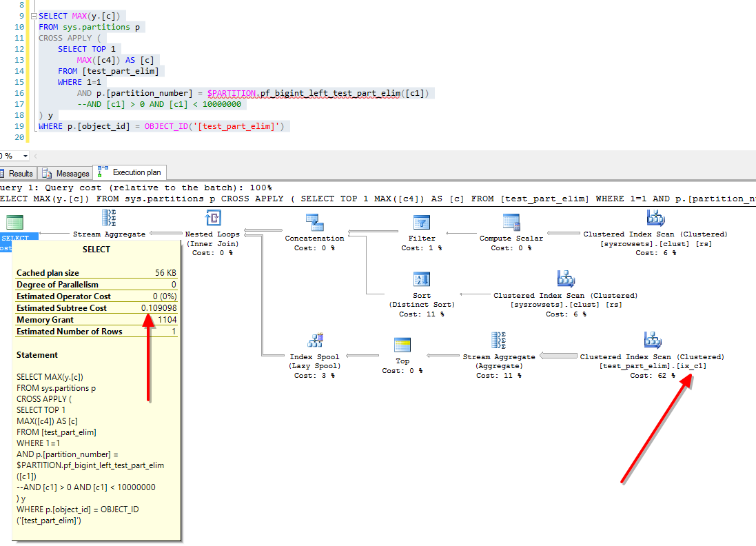Viewport: 756px width, 546px height.
Task: Click Clustered Index Scan feeding the Compute Scalar
Action: click(655, 219)
